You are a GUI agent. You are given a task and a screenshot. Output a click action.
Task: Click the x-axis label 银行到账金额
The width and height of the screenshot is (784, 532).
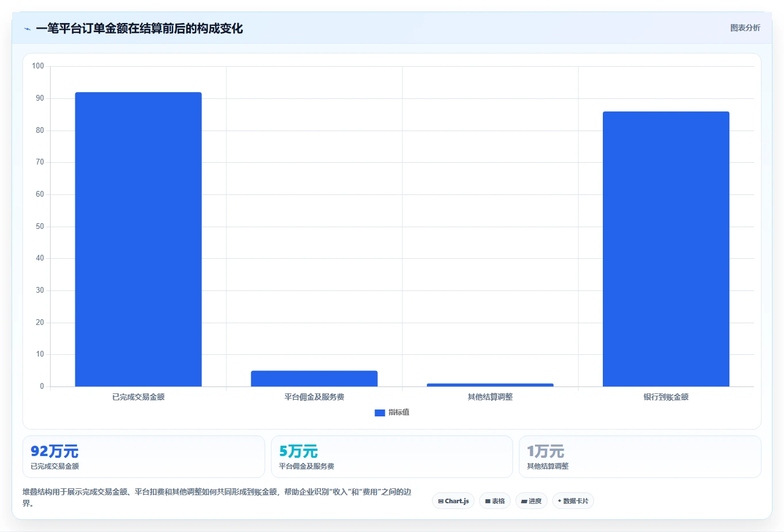pos(666,397)
